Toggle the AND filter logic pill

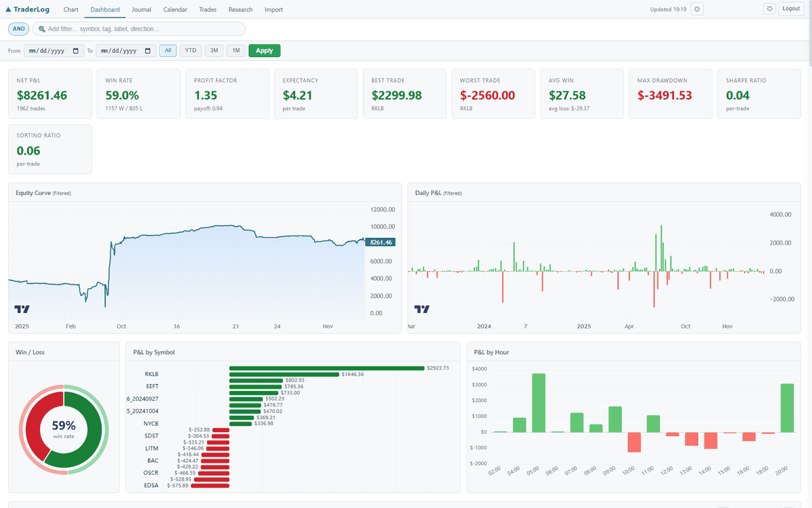[18, 28]
